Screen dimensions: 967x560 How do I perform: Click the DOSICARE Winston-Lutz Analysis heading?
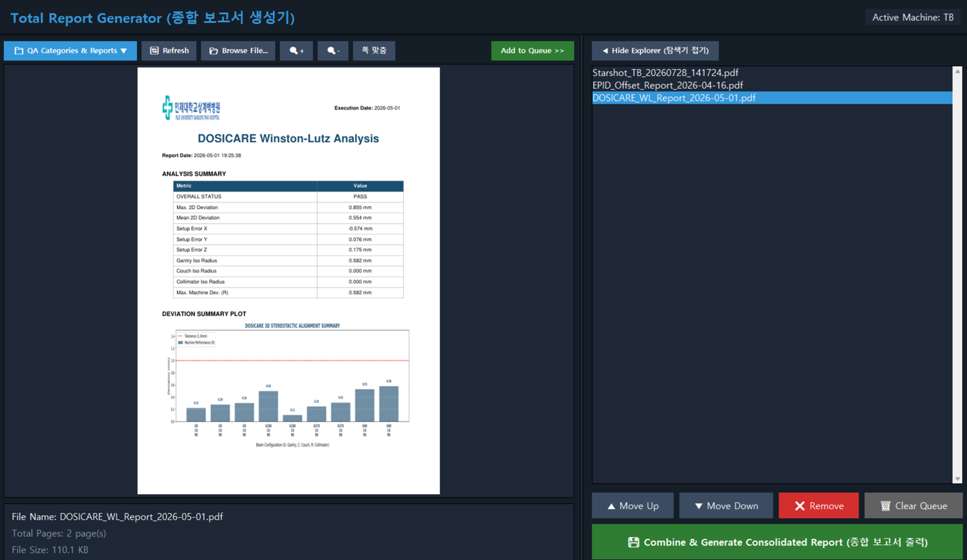point(288,138)
